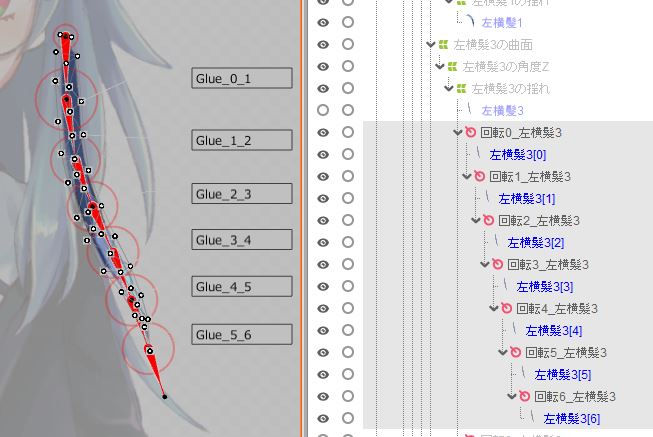Toggle the lock circle for 左横髪3の曲面
Image resolution: width=653 pixels, height=437 pixels.
pos(348,44)
